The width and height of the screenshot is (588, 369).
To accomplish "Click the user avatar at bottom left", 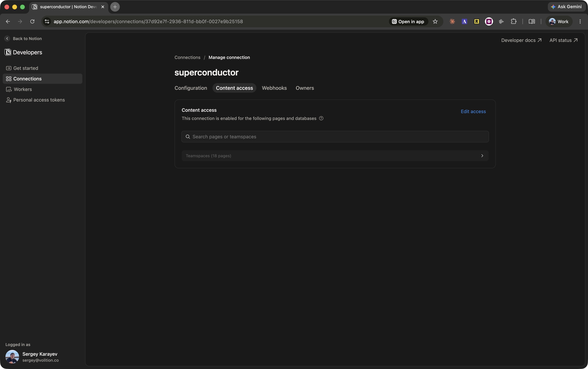I will click(12, 357).
